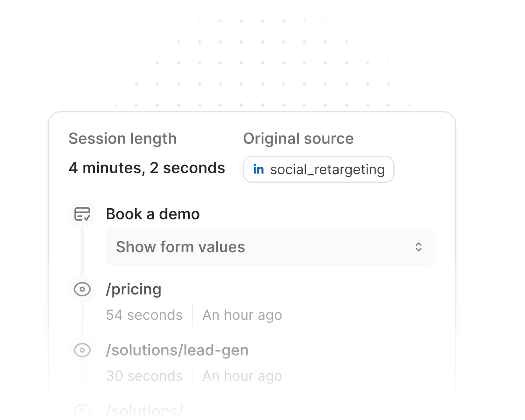Click the LinkedIn logo in the source badge
Viewport: 525px width, 420px height.
(x=259, y=169)
